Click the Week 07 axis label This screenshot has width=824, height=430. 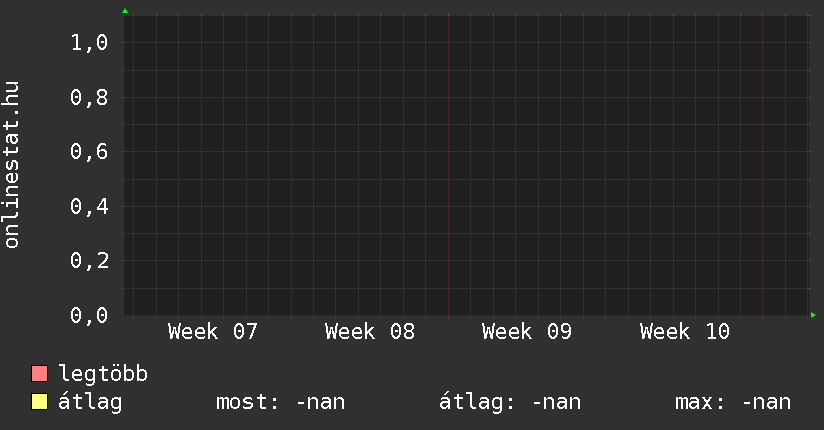pos(213,332)
